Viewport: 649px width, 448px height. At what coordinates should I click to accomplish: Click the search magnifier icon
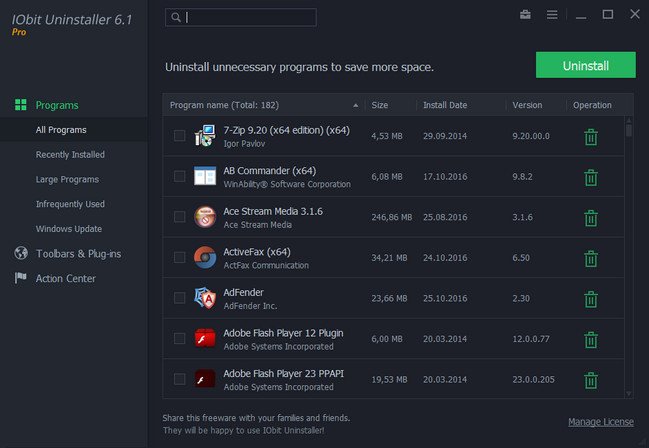coord(176,17)
